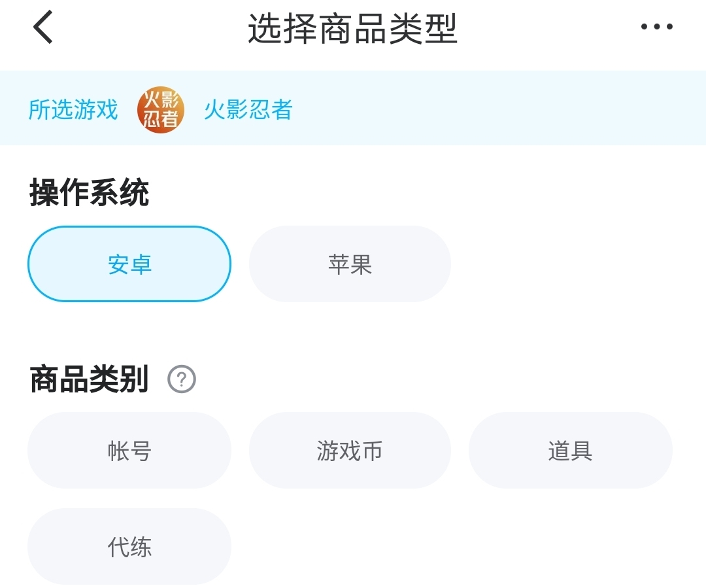Click the 选择商品类型 page title

352,29
